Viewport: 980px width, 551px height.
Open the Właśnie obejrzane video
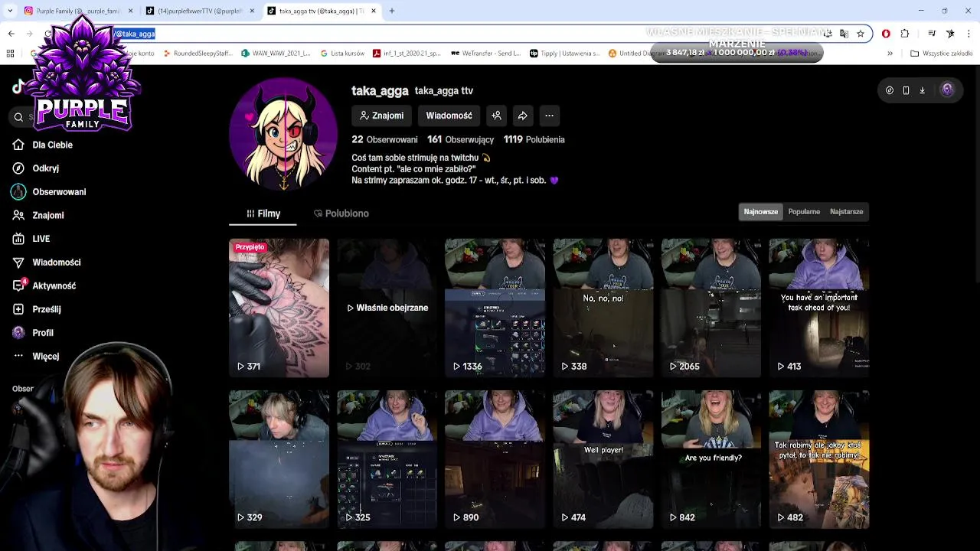coord(387,308)
